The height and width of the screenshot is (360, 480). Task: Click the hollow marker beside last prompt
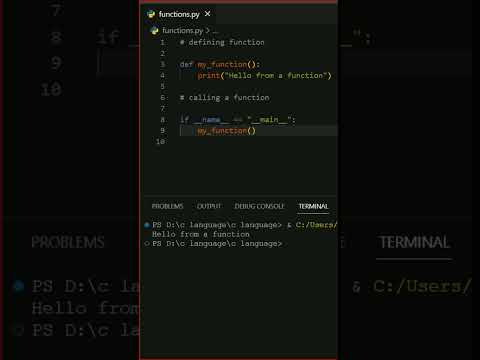pos(147,244)
